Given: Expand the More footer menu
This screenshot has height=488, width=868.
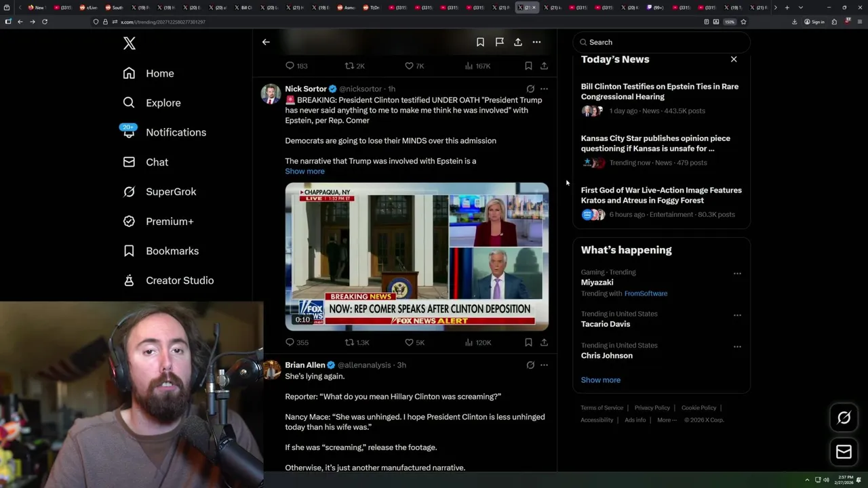Looking at the screenshot, I should point(666,420).
